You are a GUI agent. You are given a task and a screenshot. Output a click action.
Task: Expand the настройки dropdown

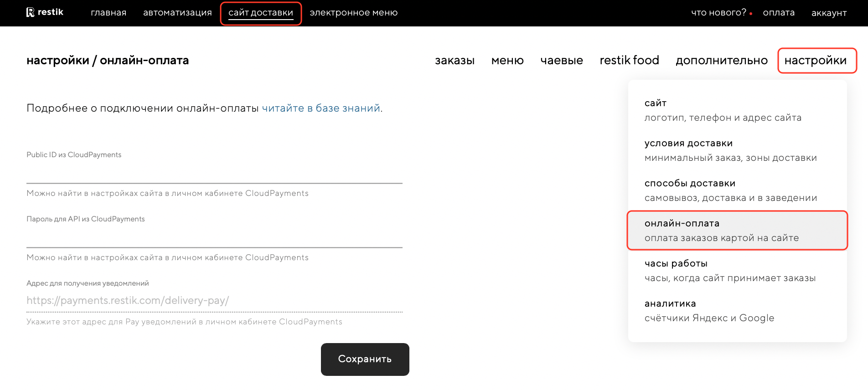click(x=816, y=61)
